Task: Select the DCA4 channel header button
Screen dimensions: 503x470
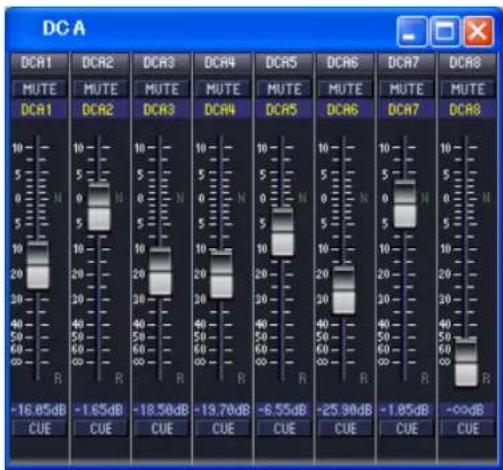Action: (222, 63)
